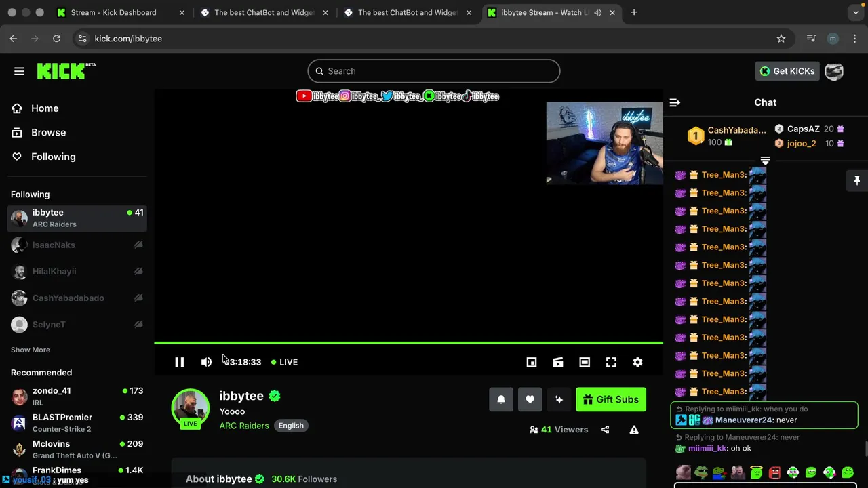
Task: Open Chrome profile icon
Action: (833, 39)
